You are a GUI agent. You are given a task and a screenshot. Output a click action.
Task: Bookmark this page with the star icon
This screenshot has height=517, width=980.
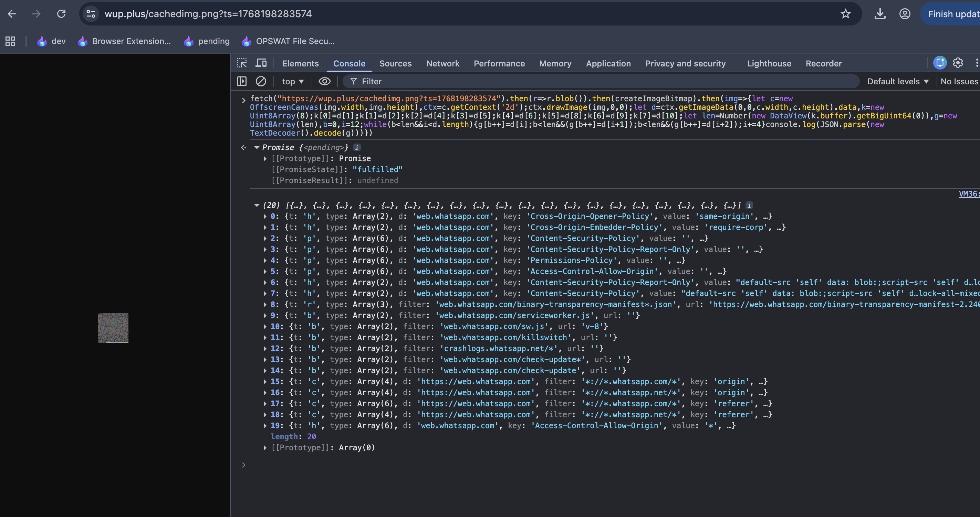point(845,14)
